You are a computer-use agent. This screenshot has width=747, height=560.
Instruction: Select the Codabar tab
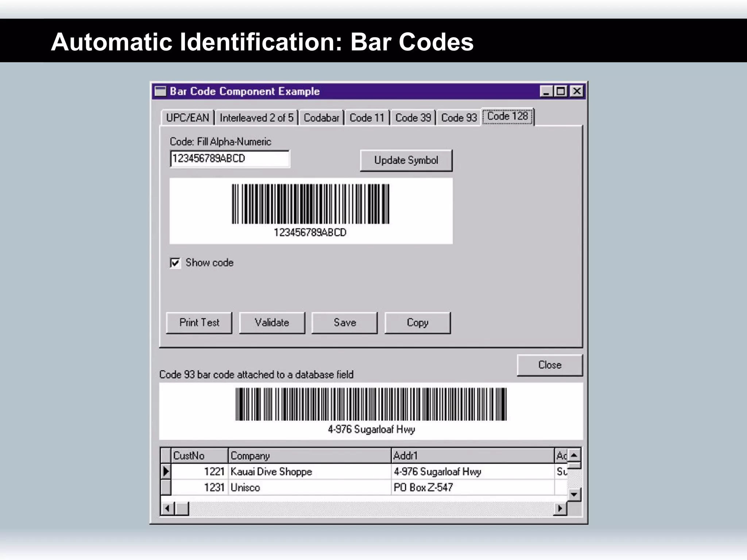321,118
